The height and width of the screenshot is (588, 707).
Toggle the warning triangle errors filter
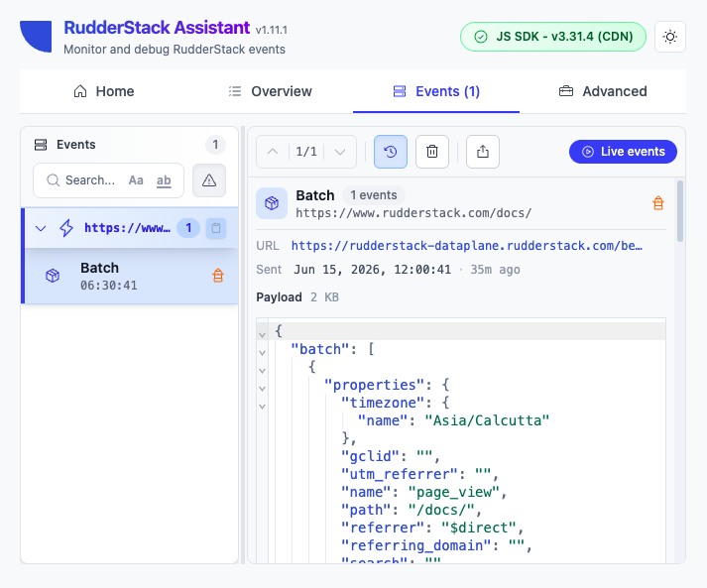pyautogui.click(x=209, y=180)
